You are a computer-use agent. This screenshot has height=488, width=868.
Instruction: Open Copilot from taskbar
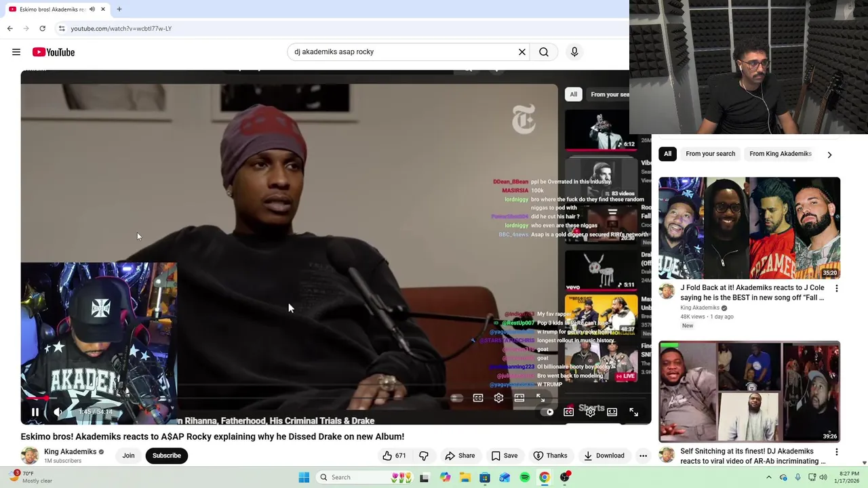[x=445, y=477]
